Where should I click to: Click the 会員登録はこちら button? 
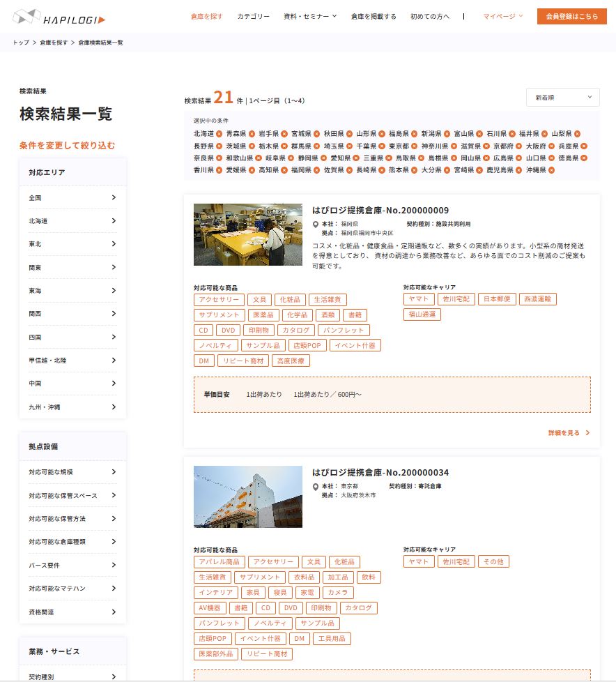coord(571,17)
